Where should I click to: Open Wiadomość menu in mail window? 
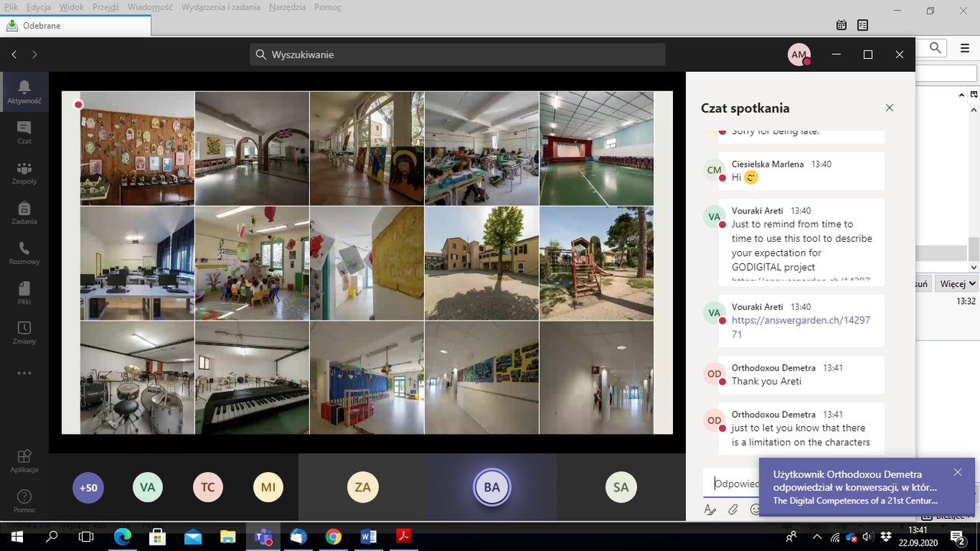pyautogui.click(x=149, y=7)
